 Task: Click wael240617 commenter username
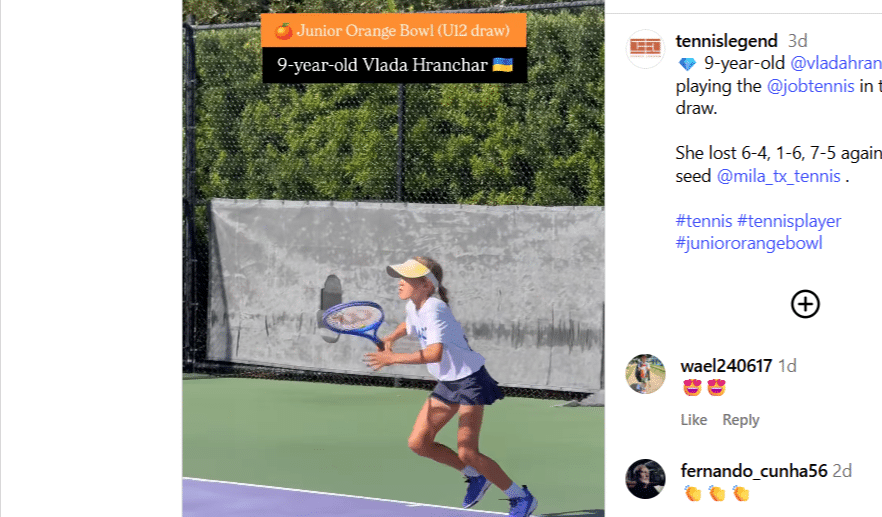pyautogui.click(x=726, y=366)
